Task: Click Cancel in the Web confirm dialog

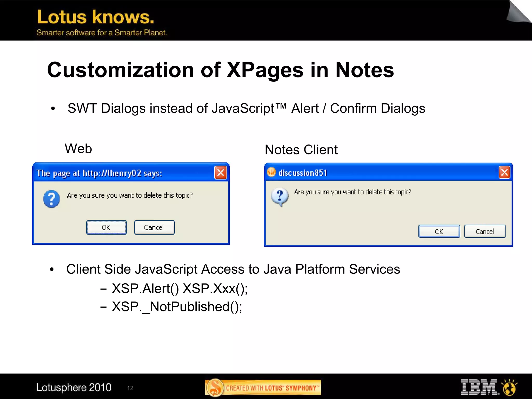Action: [x=154, y=227]
